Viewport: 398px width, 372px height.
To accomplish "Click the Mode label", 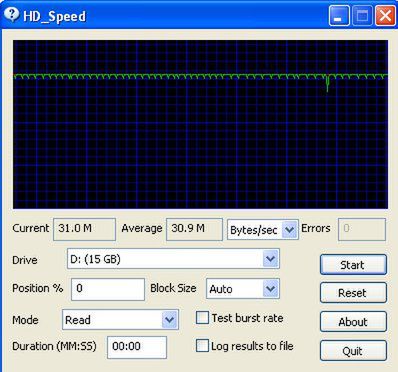I will pyautogui.click(x=25, y=320).
